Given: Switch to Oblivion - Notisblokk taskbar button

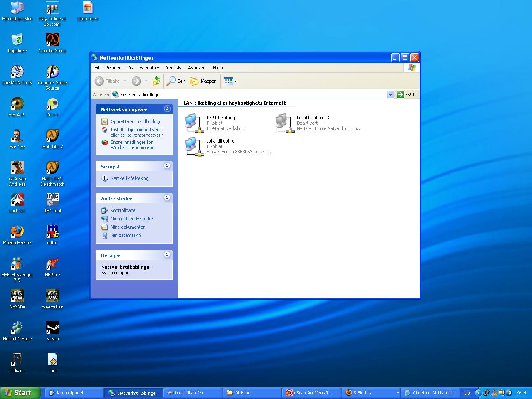Looking at the screenshot, I should click(x=430, y=393).
